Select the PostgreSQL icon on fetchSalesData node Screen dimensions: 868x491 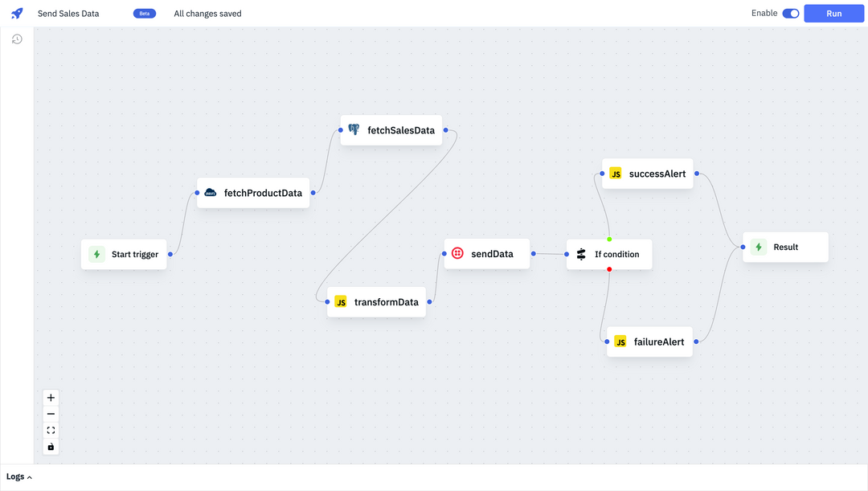[353, 129]
